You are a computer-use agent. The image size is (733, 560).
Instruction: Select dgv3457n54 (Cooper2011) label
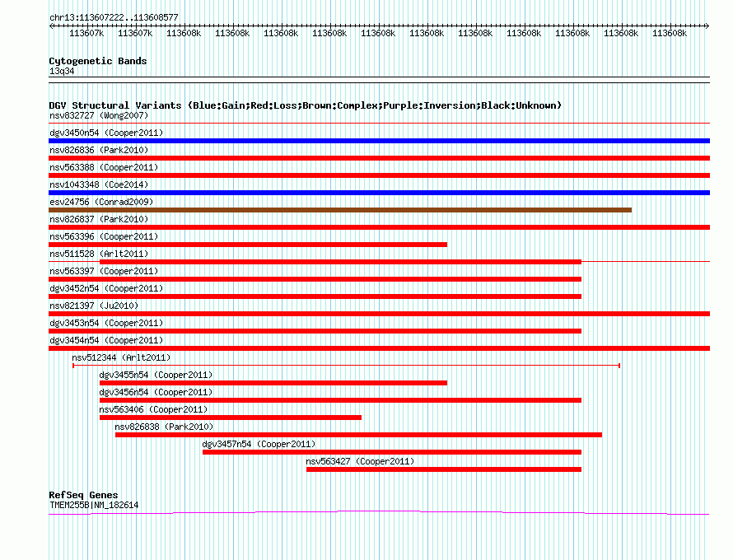click(259, 444)
